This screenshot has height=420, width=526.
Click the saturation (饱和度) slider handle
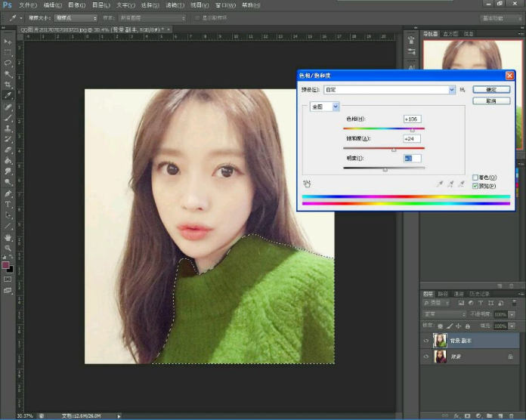click(x=394, y=150)
